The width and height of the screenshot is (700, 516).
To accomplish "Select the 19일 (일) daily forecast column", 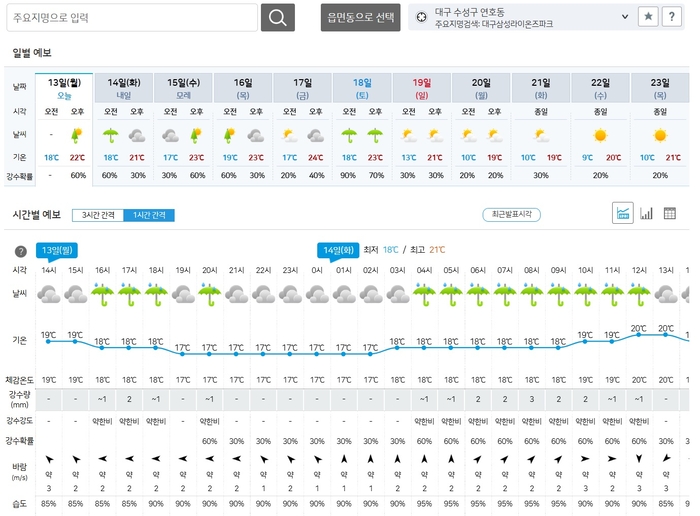I will (x=421, y=88).
